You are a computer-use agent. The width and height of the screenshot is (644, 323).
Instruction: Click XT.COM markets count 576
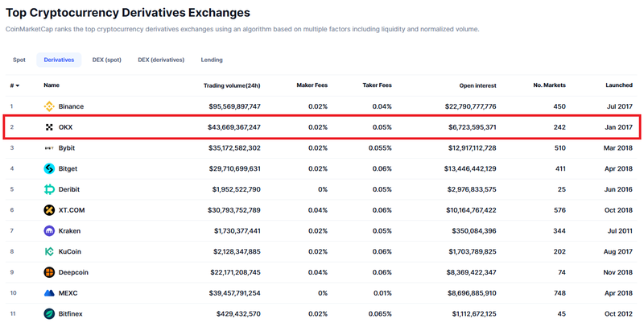[x=559, y=210]
